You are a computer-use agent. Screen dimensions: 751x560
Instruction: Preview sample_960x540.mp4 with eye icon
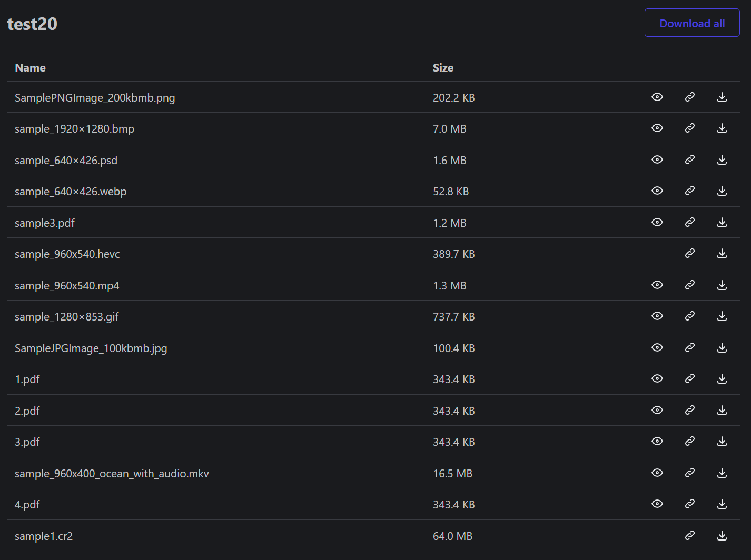click(x=657, y=285)
